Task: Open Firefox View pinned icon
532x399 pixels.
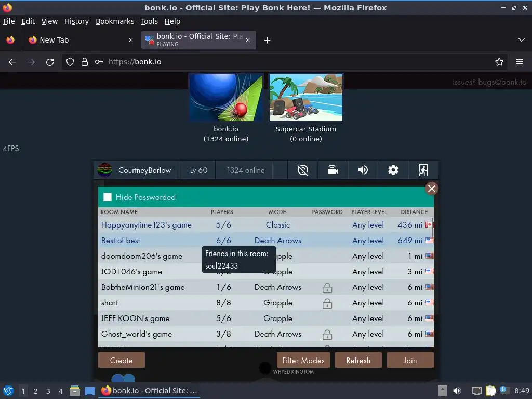Action: (x=10, y=40)
